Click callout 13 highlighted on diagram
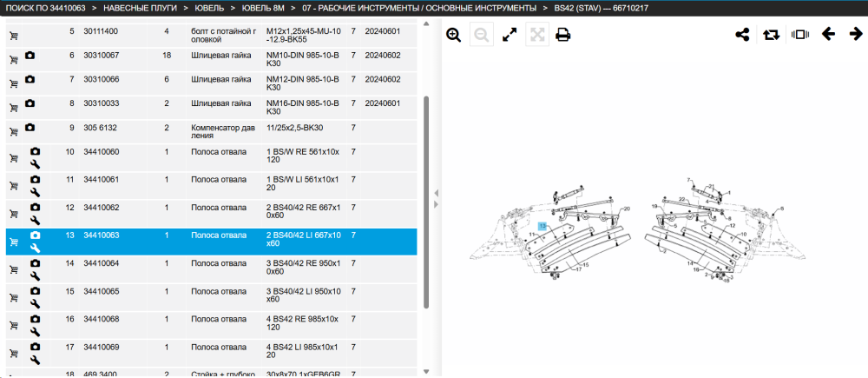868x378 pixels. click(x=542, y=226)
